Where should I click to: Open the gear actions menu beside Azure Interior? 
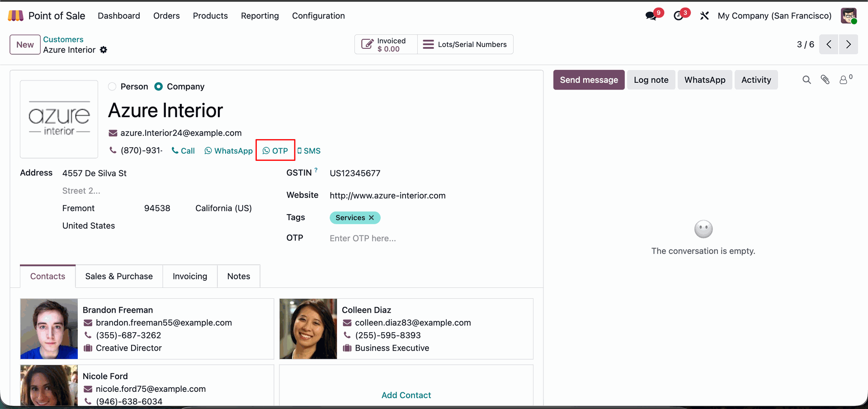tap(104, 50)
